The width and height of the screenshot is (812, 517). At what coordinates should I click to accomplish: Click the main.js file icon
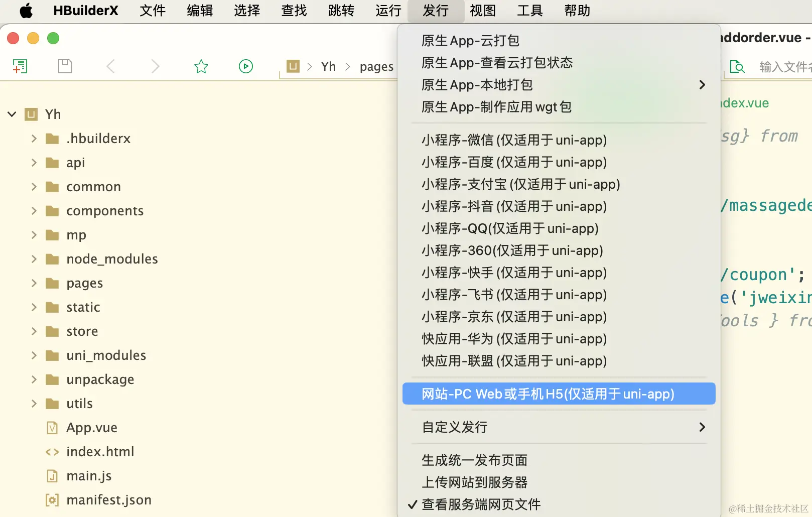coord(52,476)
